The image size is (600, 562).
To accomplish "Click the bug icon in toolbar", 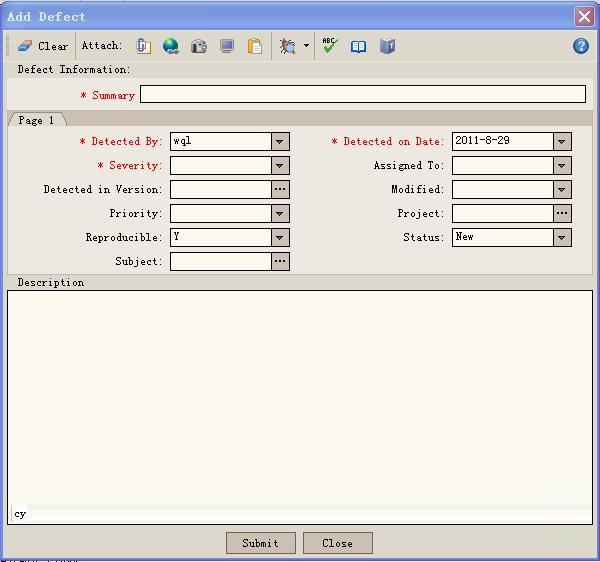I will click(288, 46).
